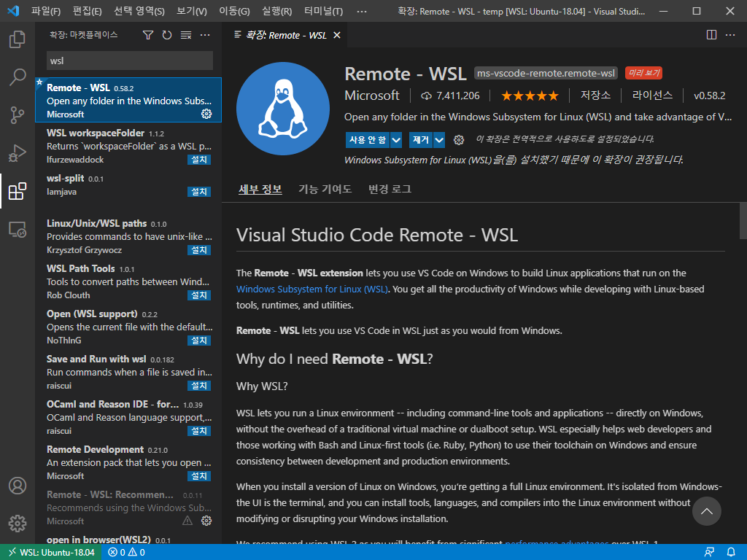747x560 pixels.
Task: Open the Run (실행) menu
Action: click(276, 11)
